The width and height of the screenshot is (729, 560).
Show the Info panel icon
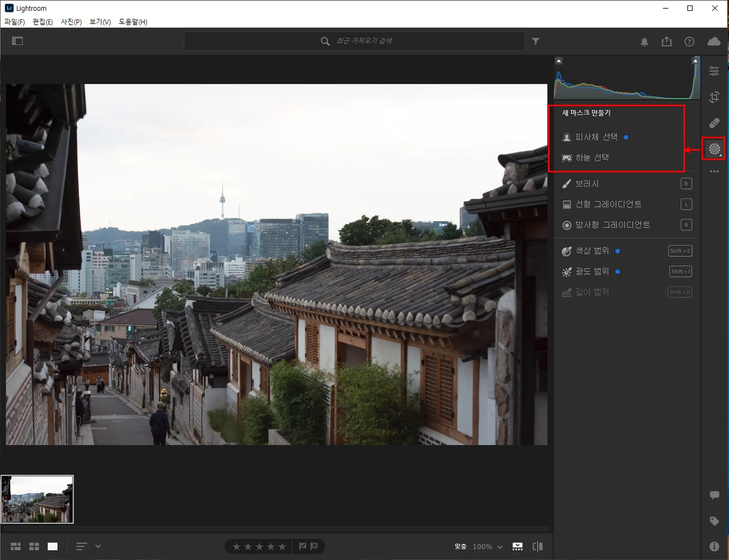714,546
